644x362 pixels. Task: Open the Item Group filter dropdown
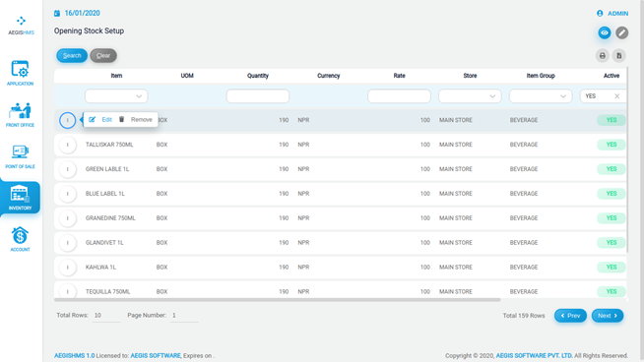(541, 96)
